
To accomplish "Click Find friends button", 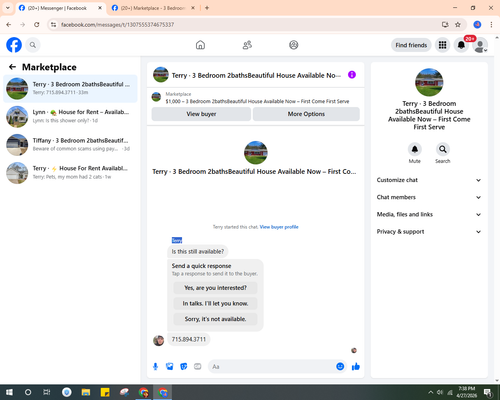I will tap(411, 45).
